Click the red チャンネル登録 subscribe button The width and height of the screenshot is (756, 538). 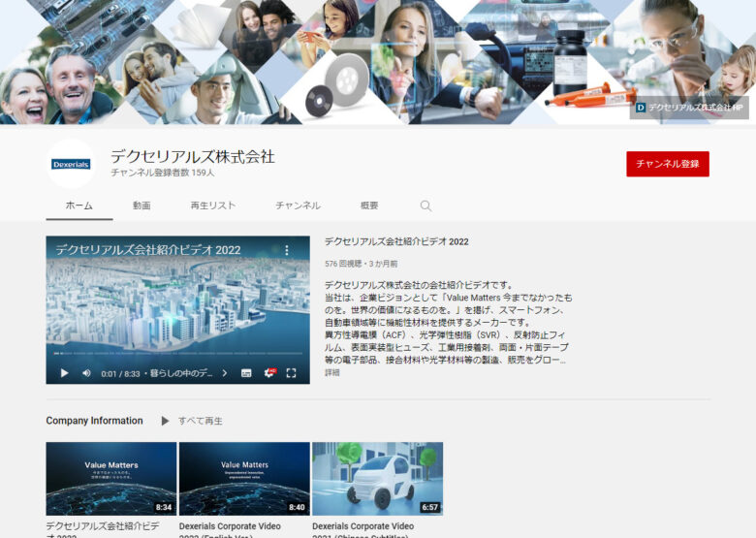coord(668,164)
